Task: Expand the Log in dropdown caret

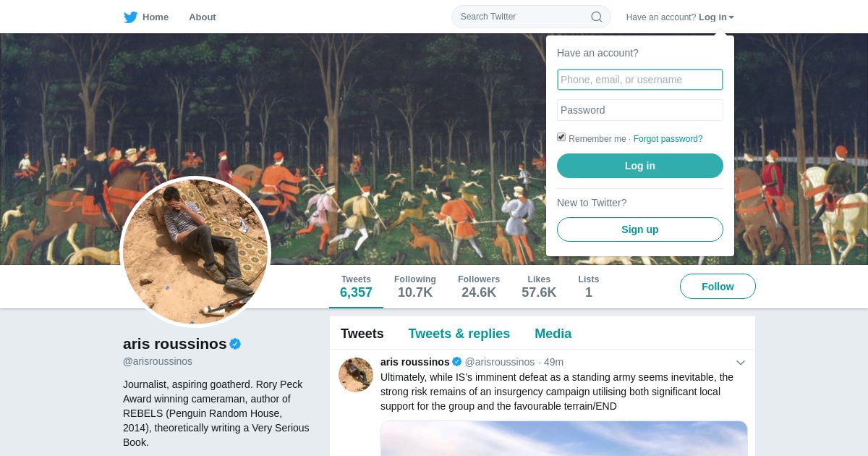Action: (x=731, y=17)
